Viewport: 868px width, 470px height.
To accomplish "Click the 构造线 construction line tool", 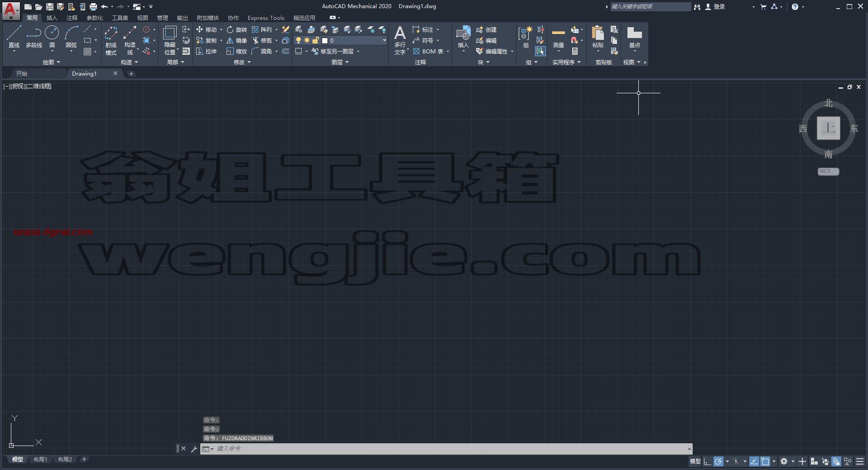I will pos(130,40).
